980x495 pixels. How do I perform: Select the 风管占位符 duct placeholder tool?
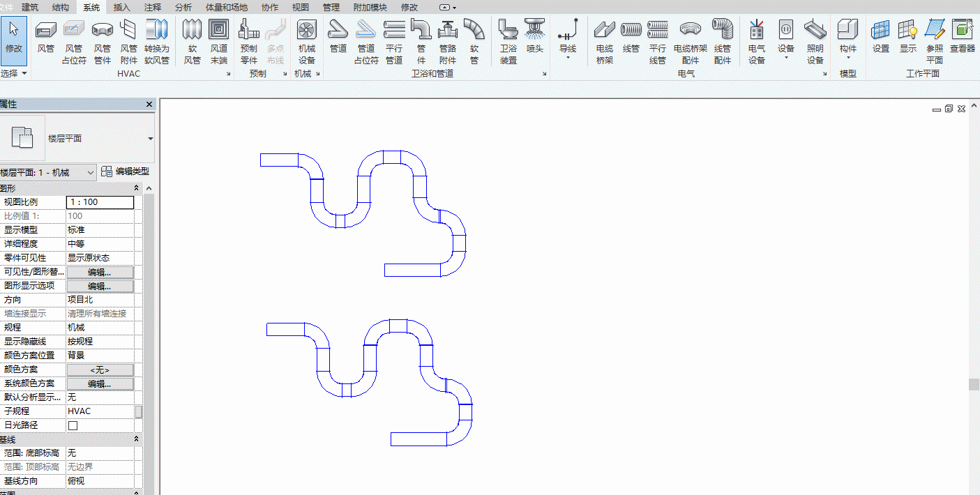74,40
